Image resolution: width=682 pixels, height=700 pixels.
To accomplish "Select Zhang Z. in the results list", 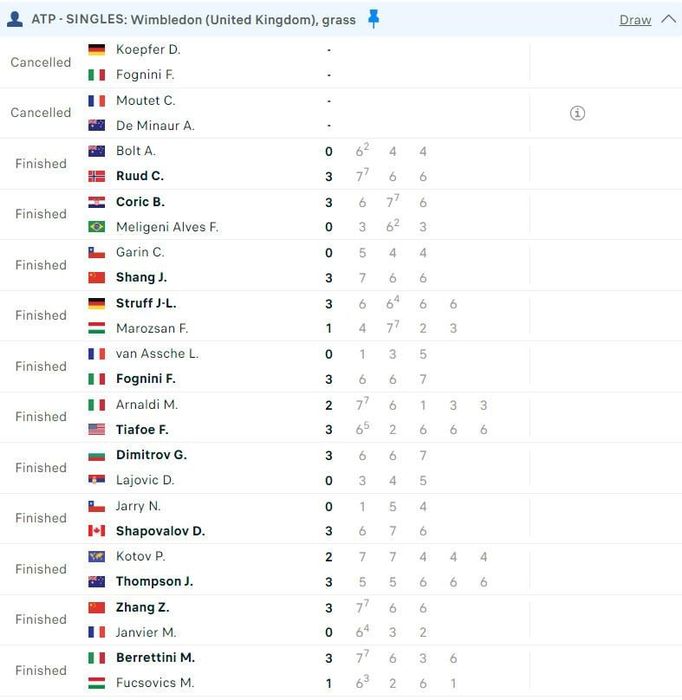I will (142, 607).
